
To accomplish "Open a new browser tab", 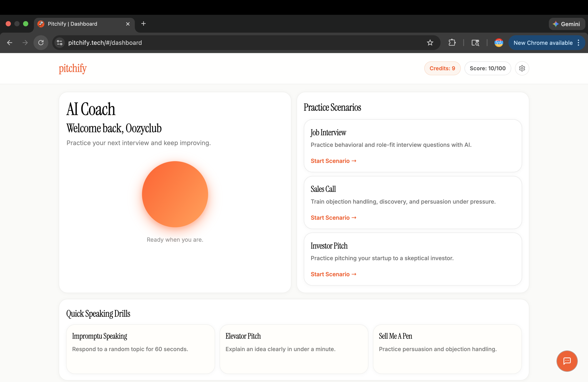I will click(143, 24).
